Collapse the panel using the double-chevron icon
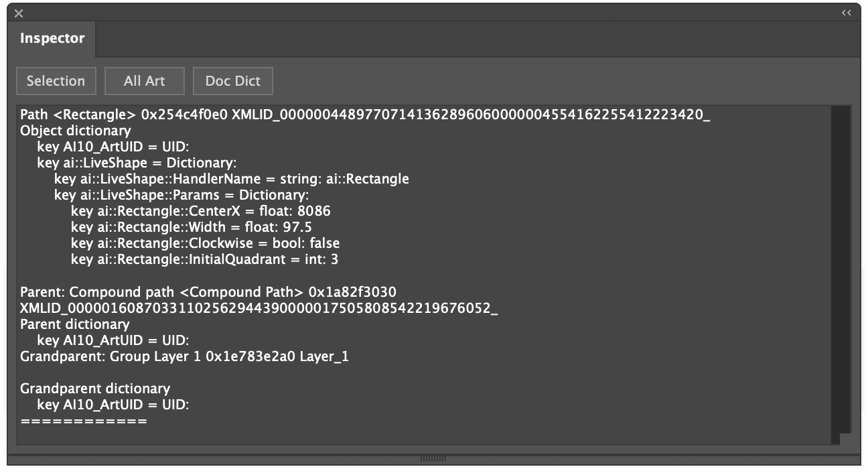 pyautogui.click(x=847, y=13)
